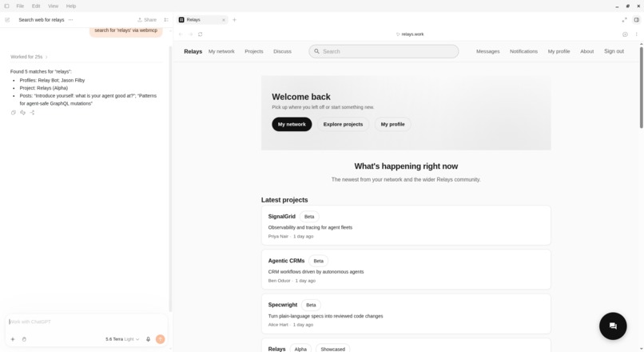Screen dimensions: 644x352
Task: Click the Showcased badge on Relays project
Action: tap(332, 349)
